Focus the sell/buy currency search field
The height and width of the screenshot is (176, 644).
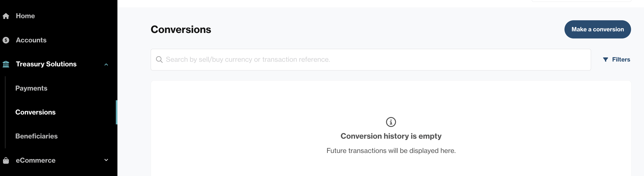coord(371,60)
